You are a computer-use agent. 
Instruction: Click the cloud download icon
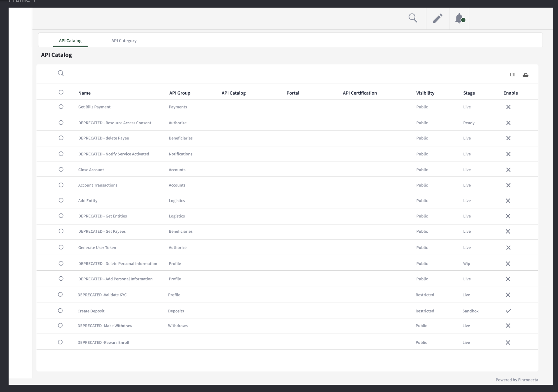[526, 75]
